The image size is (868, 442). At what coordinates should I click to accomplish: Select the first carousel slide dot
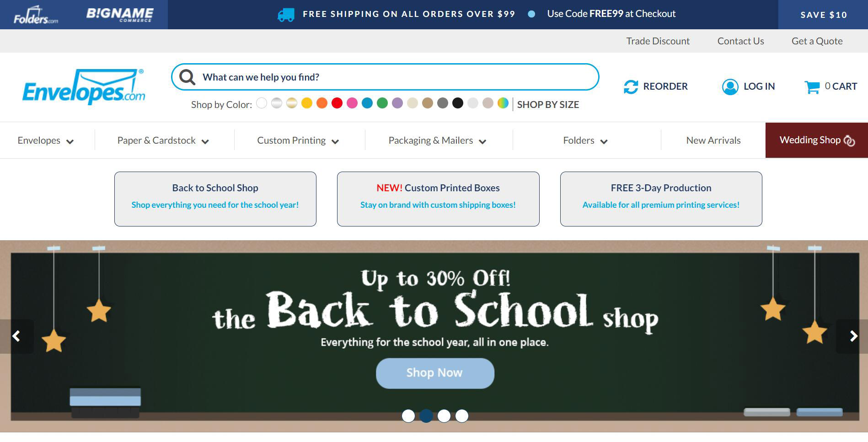tap(408, 416)
